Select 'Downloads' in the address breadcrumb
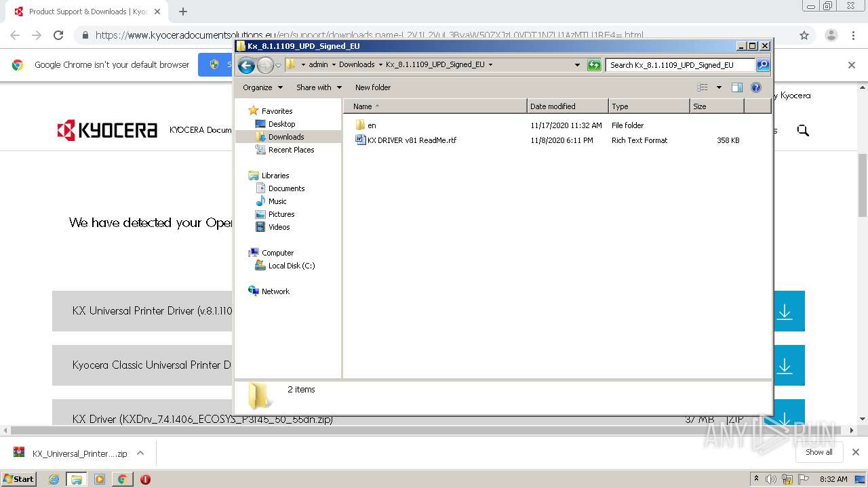Viewport: 868px width, 488px height. coord(357,65)
